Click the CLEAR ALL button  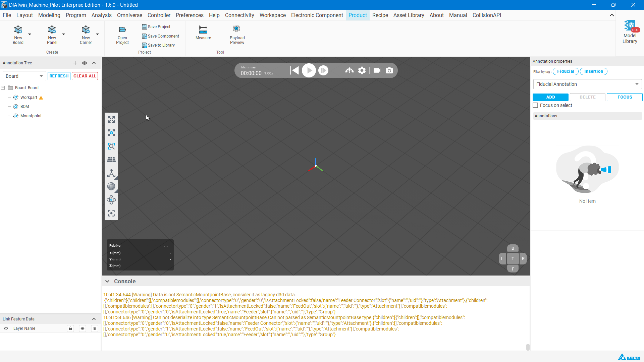click(x=85, y=76)
